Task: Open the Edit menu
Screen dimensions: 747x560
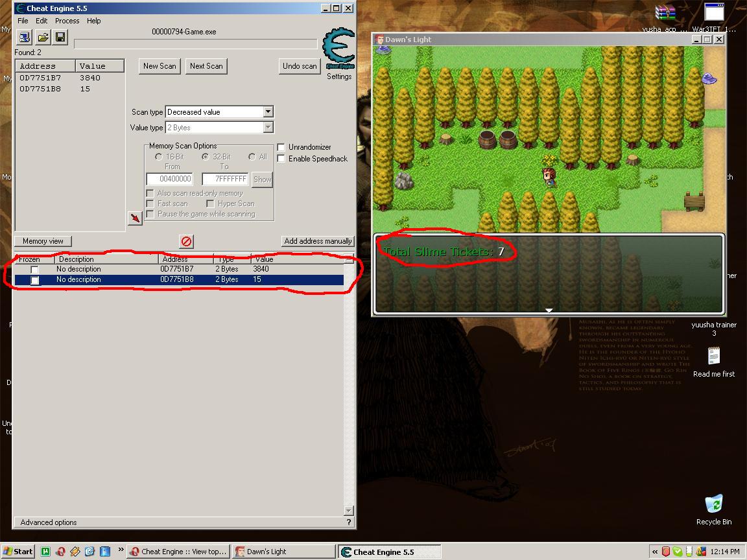Action: (x=41, y=21)
